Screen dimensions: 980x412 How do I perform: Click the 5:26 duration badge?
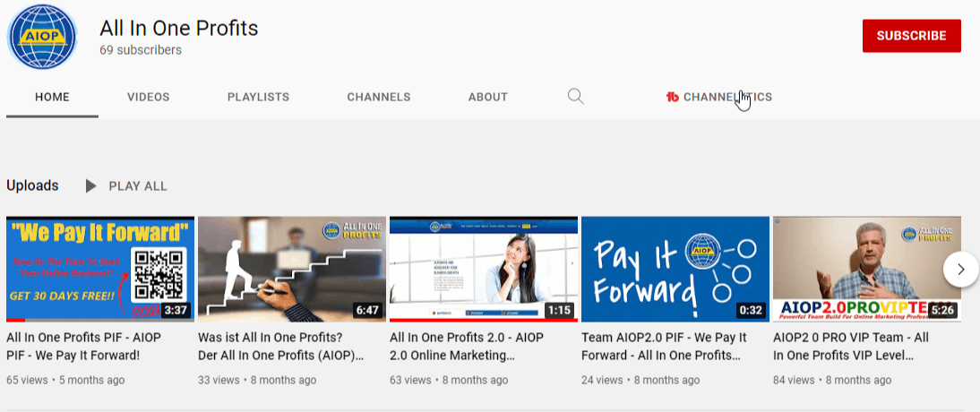942,310
